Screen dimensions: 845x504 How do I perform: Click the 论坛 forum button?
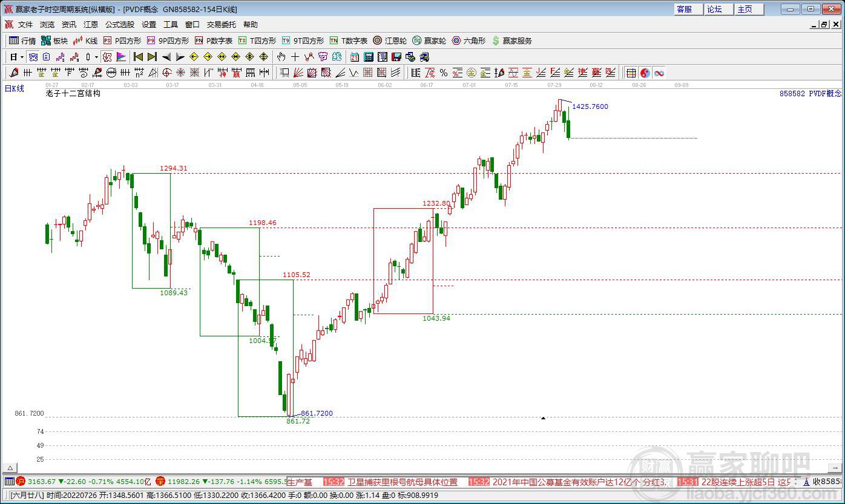[719, 9]
